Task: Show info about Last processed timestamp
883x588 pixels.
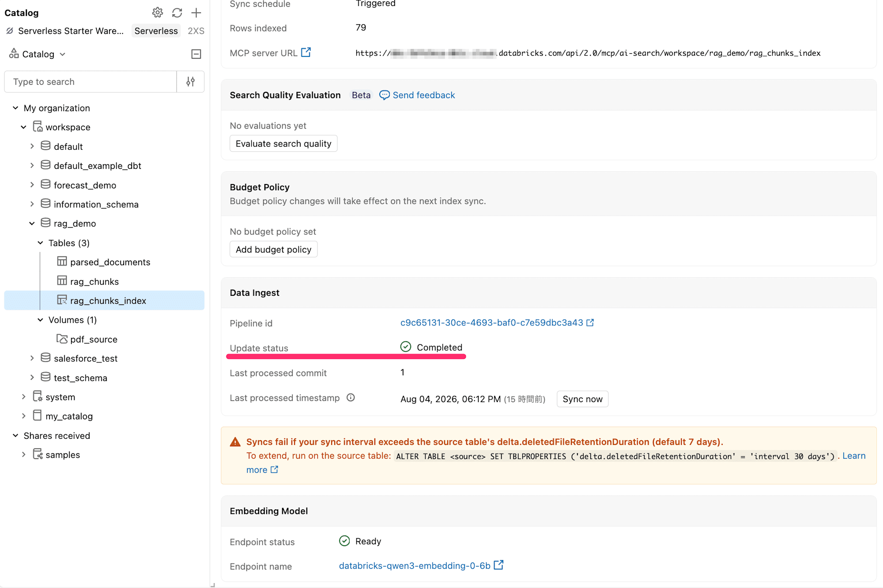Action: pyautogui.click(x=351, y=398)
